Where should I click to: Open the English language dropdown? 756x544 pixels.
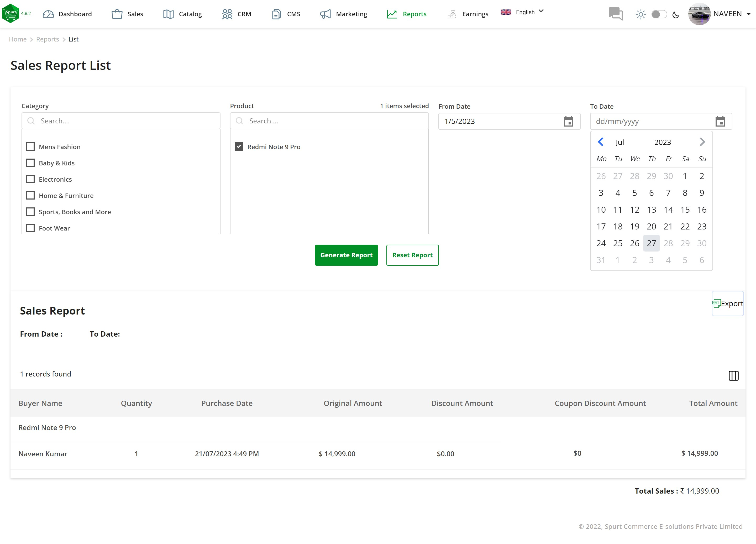pyautogui.click(x=522, y=12)
